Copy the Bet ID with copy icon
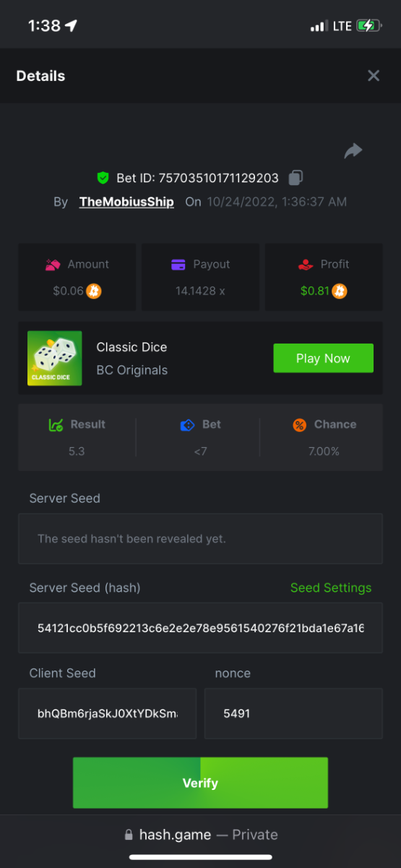 296,177
